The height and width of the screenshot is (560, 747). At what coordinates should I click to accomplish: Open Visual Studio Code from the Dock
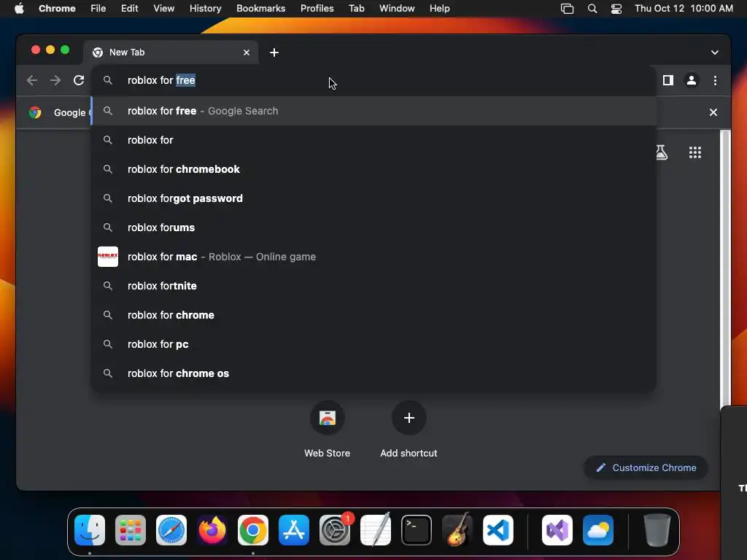pos(498,530)
